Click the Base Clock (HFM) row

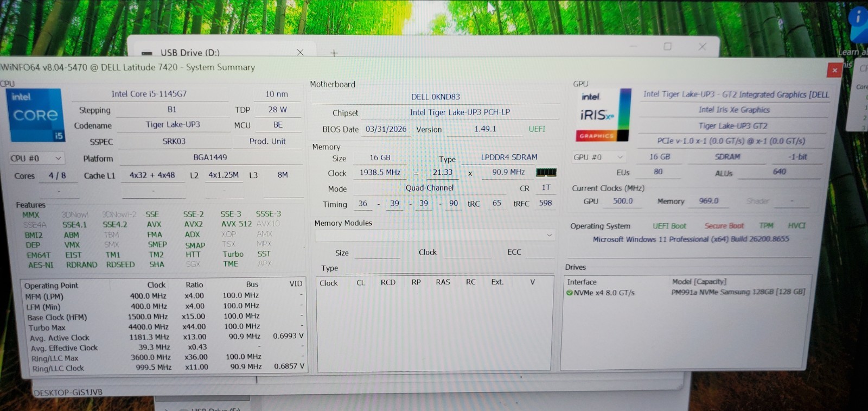tap(165, 317)
